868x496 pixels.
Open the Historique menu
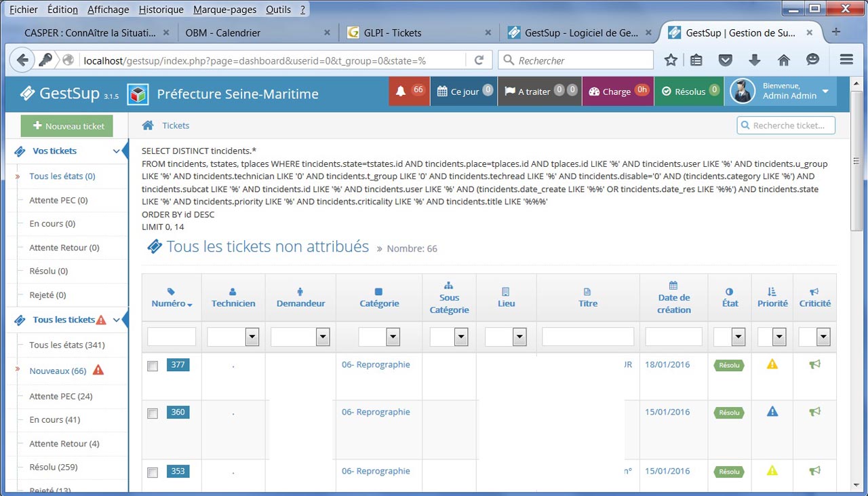tap(161, 9)
